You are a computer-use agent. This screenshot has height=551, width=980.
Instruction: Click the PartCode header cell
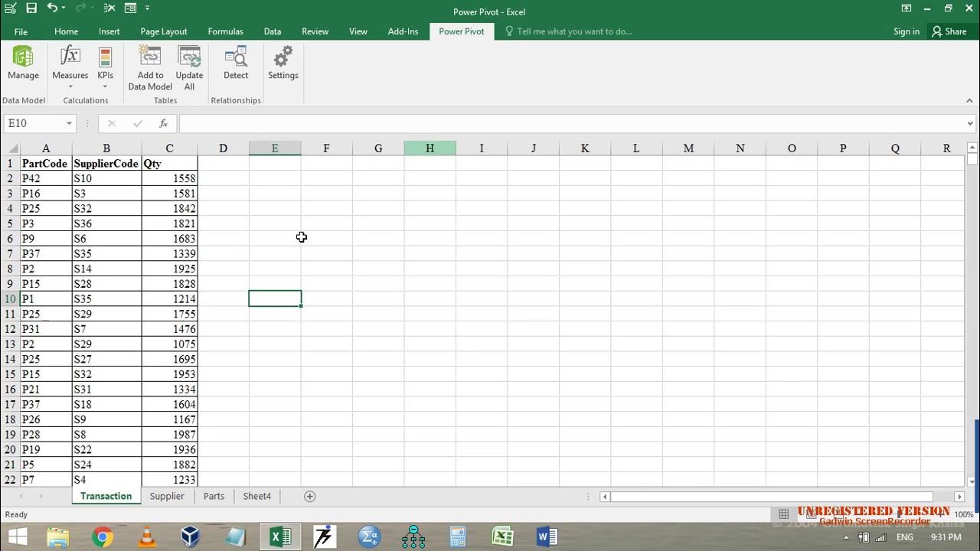[46, 164]
